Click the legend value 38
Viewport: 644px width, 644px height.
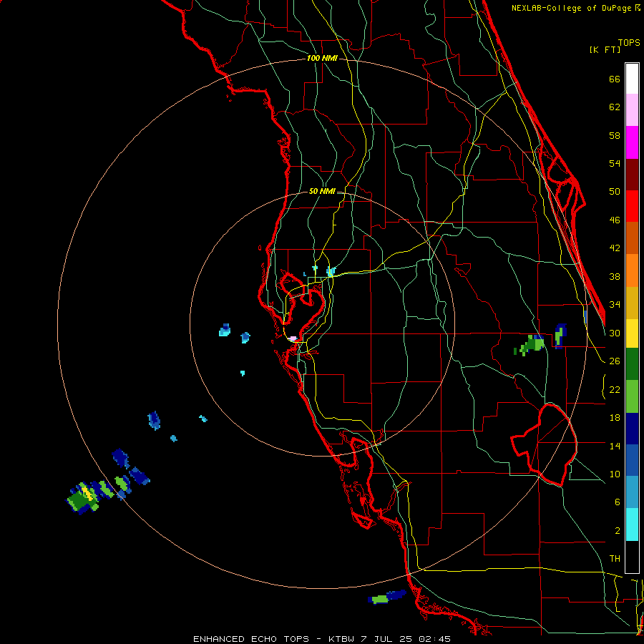point(615,277)
